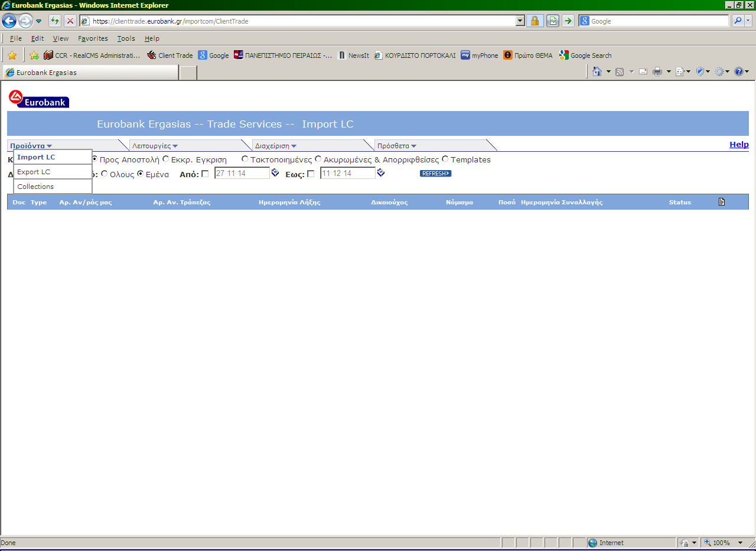Click the Δικαιούχος column header

click(x=389, y=202)
